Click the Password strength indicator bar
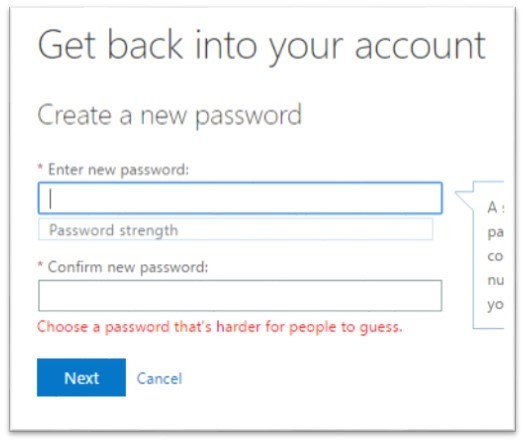 tap(236, 230)
